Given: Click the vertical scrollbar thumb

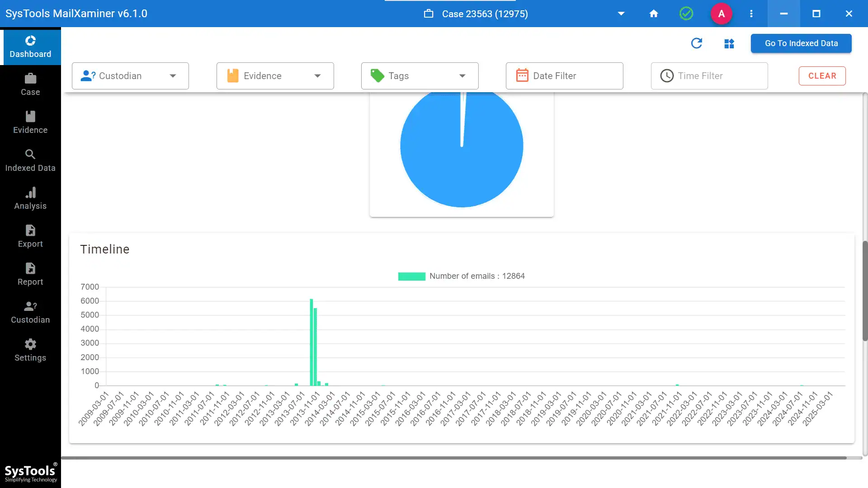Looking at the screenshot, I should tap(865, 291).
